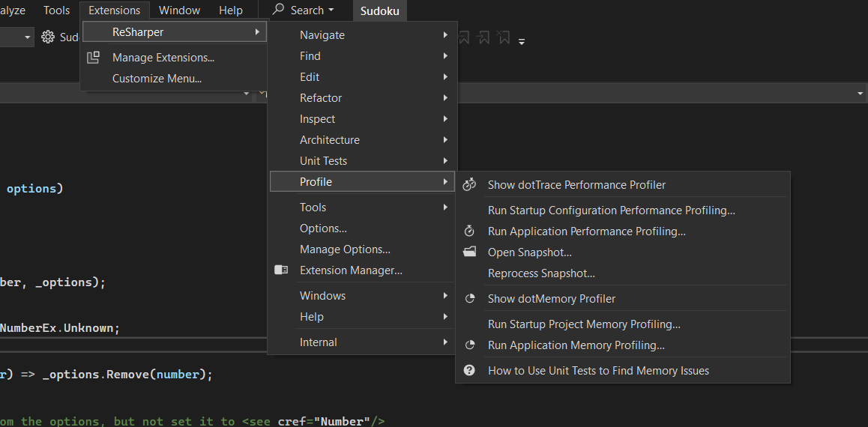The image size is (868, 427).
Task: Choose Run Application Memory Profiling...
Action: 623,345
